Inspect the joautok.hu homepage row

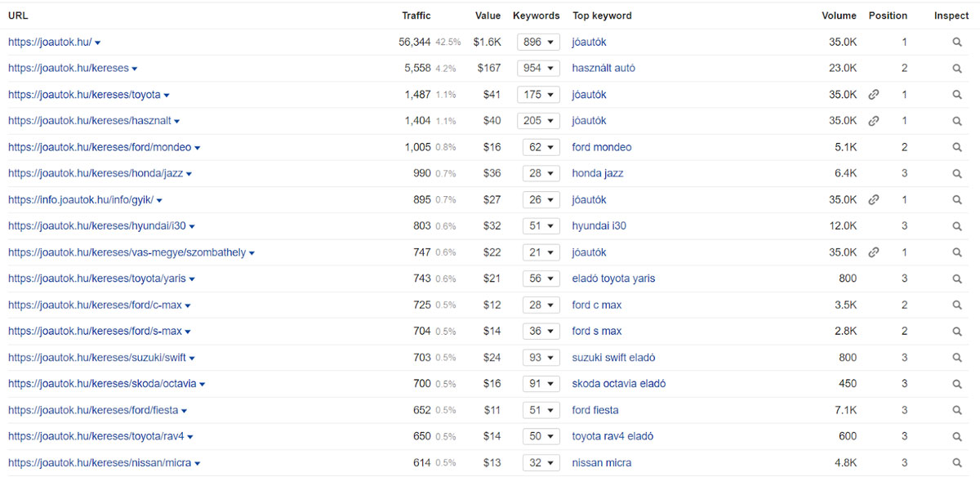click(957, 42)
